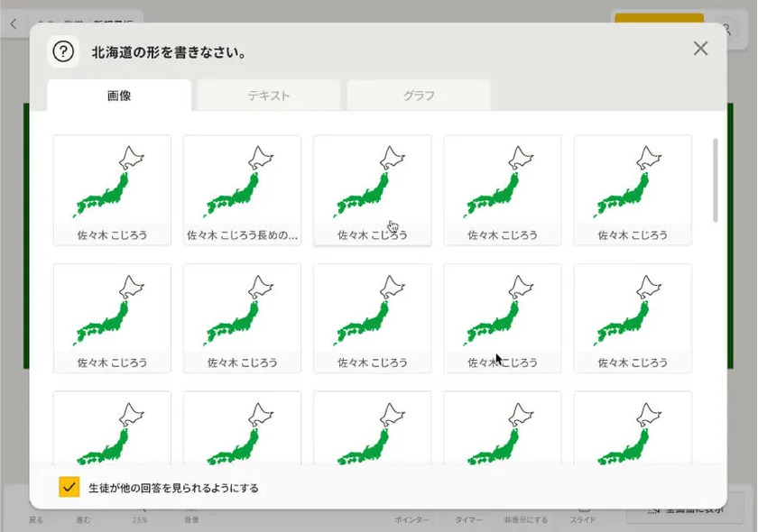Open the 佐々木 こじろう長めの... answer card
The height and width of the screenshot is (532, 758).
click(x=242, y=190)
